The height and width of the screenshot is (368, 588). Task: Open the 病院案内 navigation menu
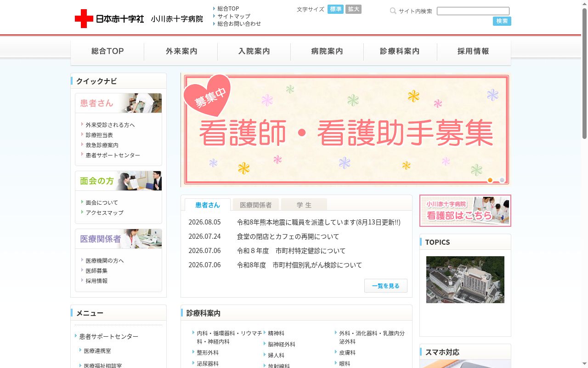(327, 52)
